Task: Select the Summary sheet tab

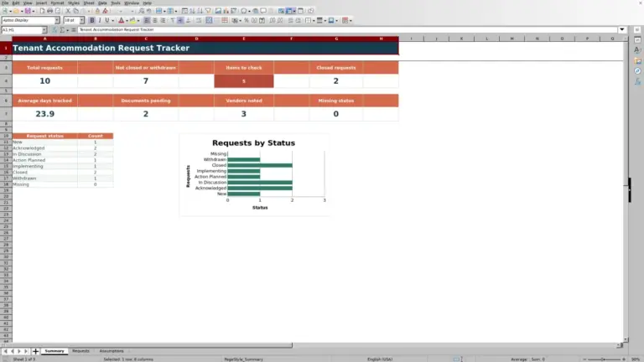Action: (55, 351)
